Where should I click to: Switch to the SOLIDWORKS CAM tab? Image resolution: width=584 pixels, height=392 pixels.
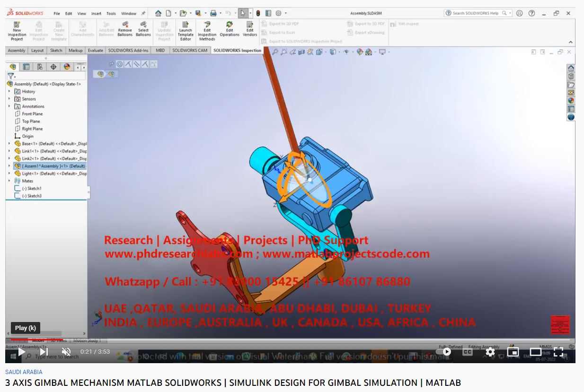coord(190,51)
